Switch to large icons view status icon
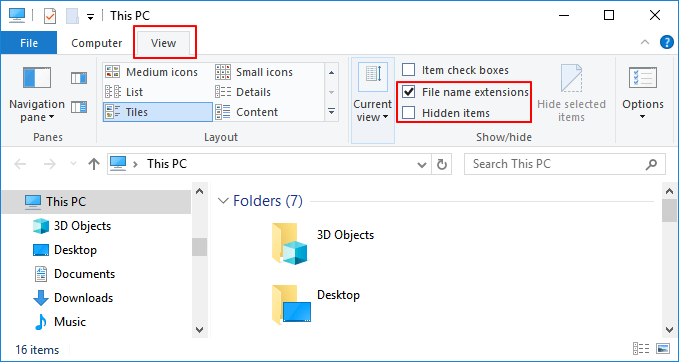The height and width of the screenshot is (362, 679). coord(663,349)
